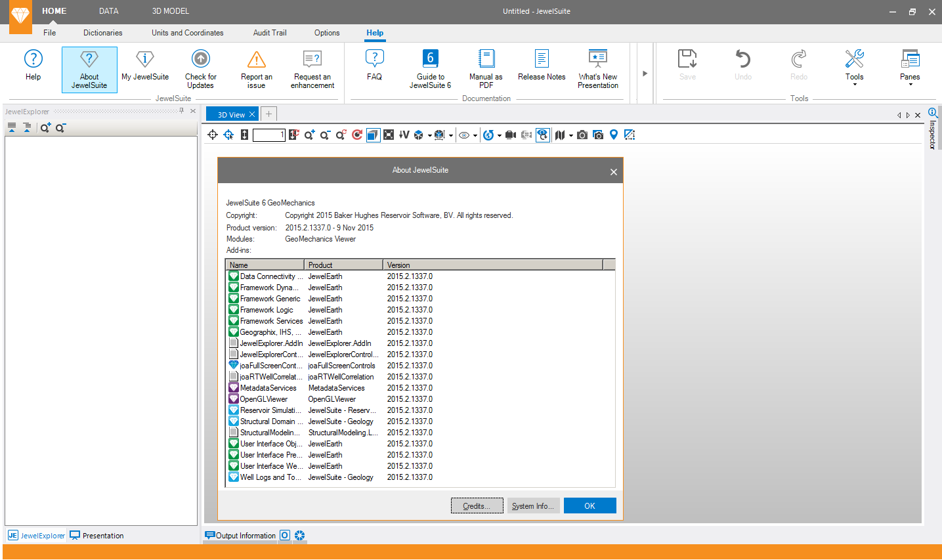Image resolution: width=942 pixels, height=560 pixels.
Task: Click the System Info button
Action: pos(533,506)
